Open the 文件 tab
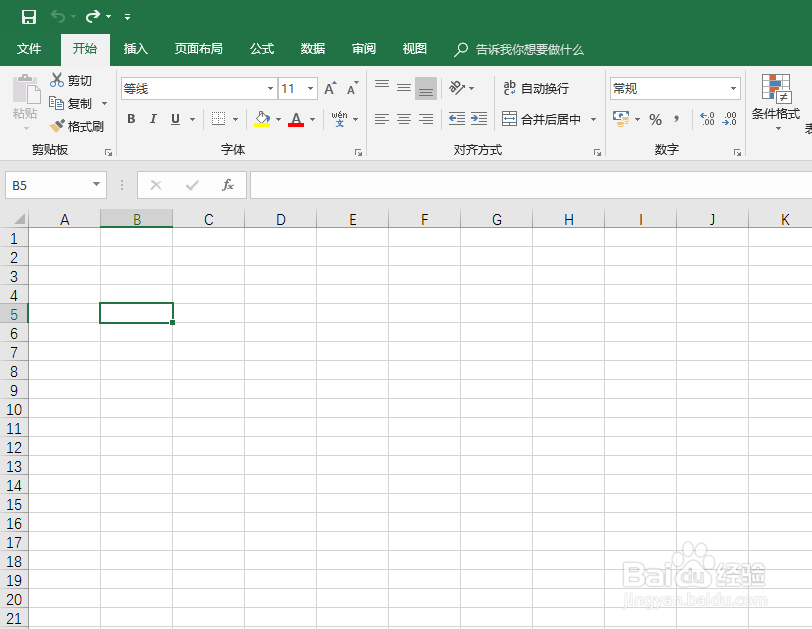The image size is (812, 629). (x=29, y=49)
